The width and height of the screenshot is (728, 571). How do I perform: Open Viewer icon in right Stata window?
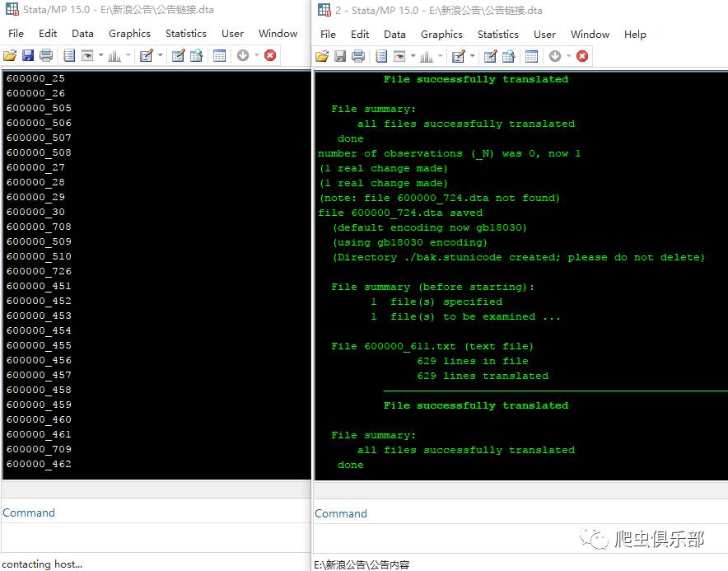click(x=399, y=57)
